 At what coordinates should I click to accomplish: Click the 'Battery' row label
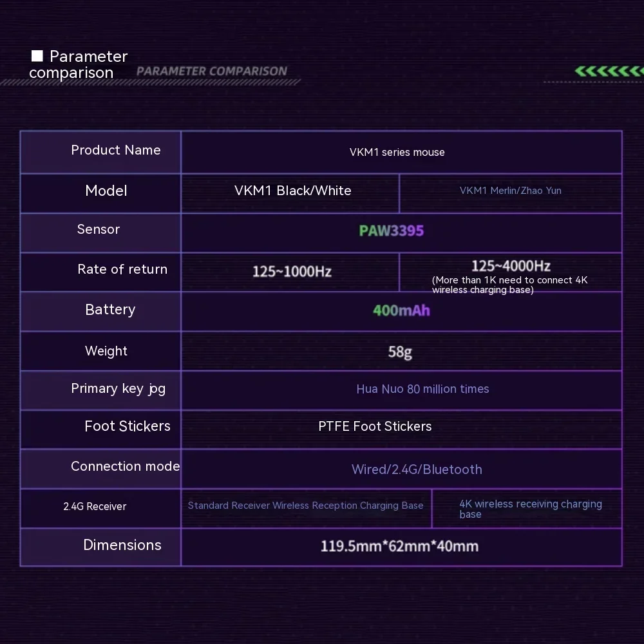coord(110,310)
